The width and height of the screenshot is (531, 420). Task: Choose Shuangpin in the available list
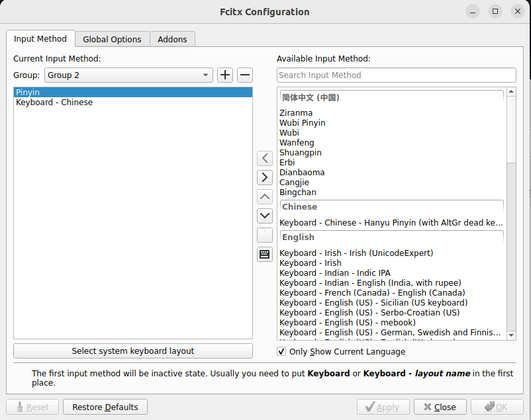coord(301,152)
